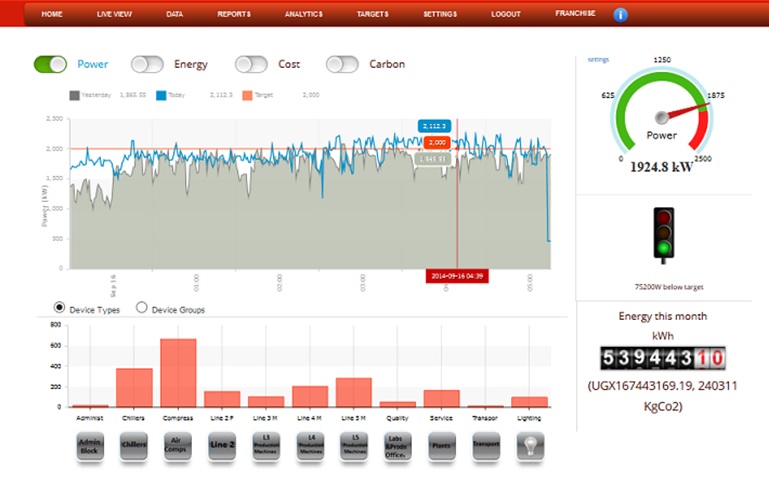
Task: Open the Plants device icon
Action: pos(443,446)
